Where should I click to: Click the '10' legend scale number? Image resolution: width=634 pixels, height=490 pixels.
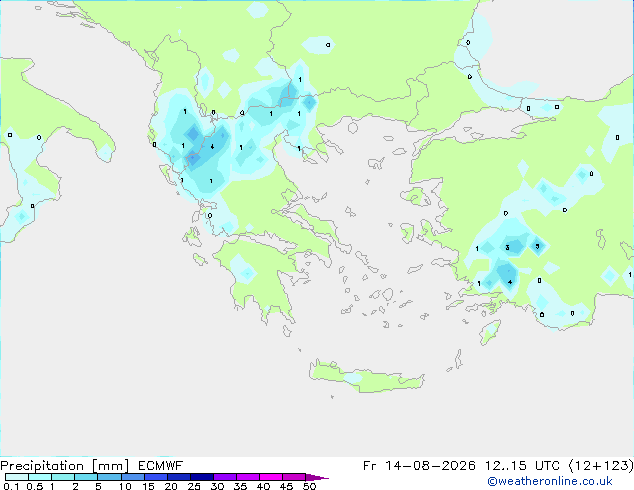(x=125, y=486)
